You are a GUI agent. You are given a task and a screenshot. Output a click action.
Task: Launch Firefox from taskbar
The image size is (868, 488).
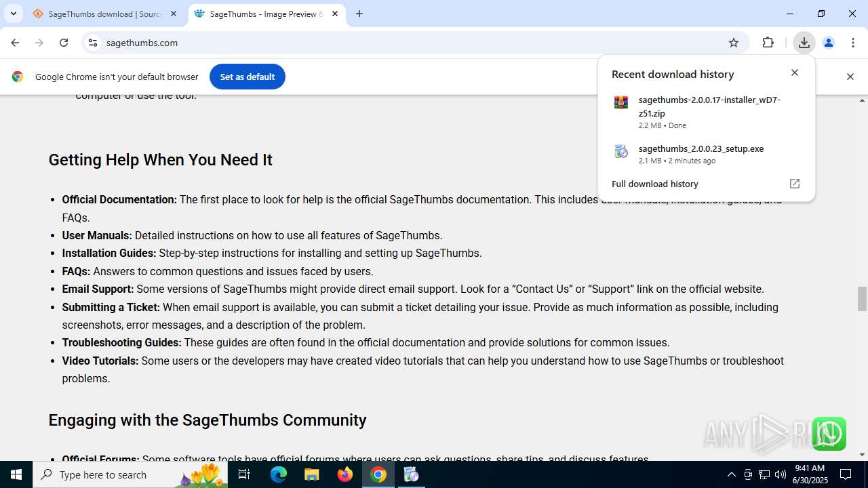pos(345,474)
